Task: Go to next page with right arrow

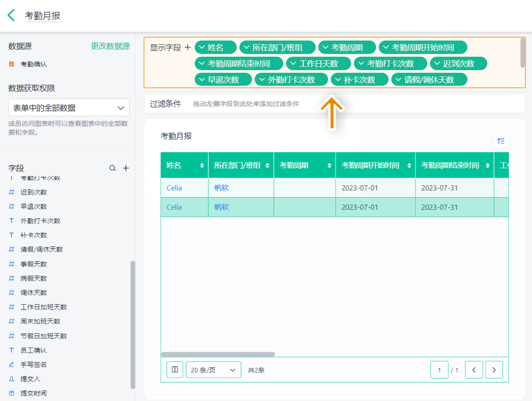Action: point(494,370)
